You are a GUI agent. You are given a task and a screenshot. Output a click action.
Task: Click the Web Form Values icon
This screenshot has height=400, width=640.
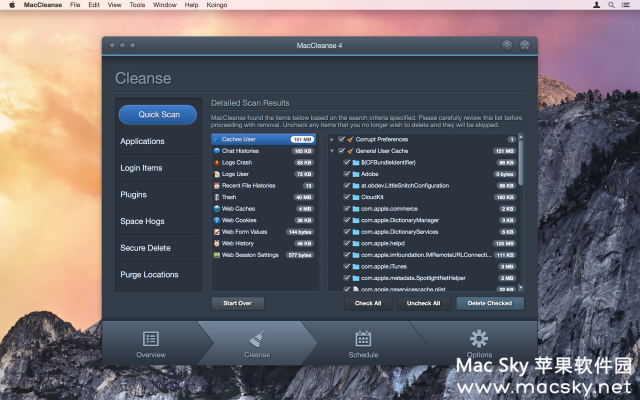point(217,232)
